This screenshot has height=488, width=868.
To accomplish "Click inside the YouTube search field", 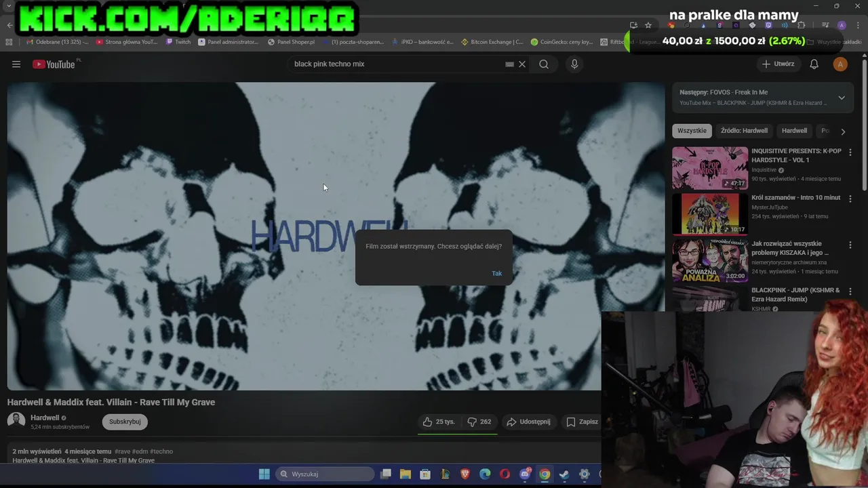I will (x=397, y=64).
